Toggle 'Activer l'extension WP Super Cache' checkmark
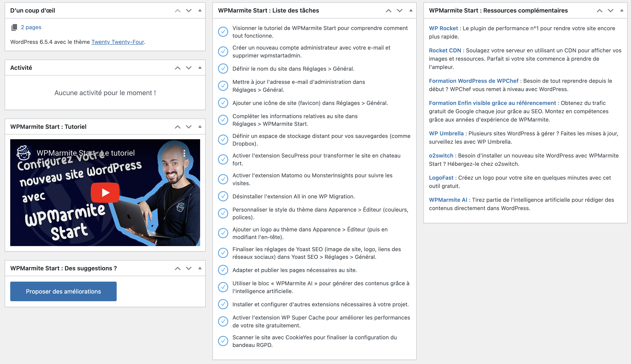Screen dimensions: 631x364 pos(223,321)
